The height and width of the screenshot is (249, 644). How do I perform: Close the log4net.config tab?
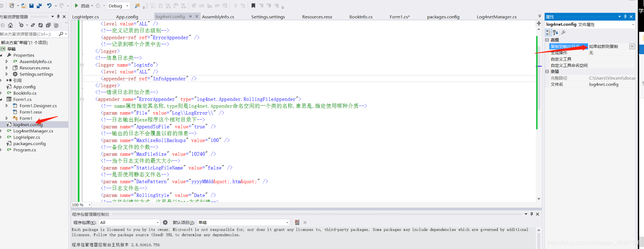[197, 16]
